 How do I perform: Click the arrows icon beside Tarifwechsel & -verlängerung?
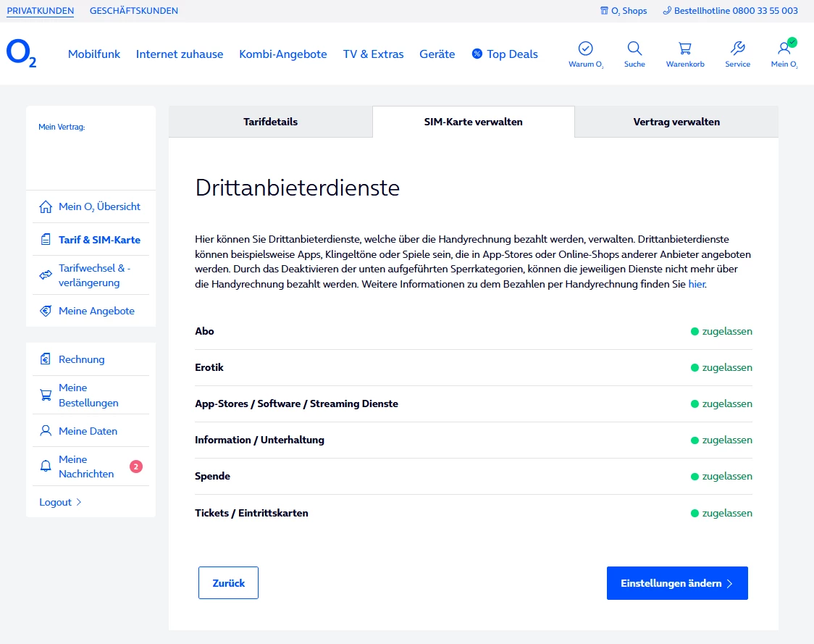coord(46,275)
